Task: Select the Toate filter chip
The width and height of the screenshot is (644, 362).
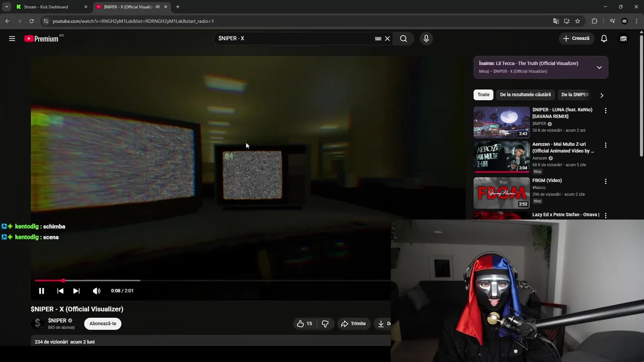Action: click(x=484, y=95)
